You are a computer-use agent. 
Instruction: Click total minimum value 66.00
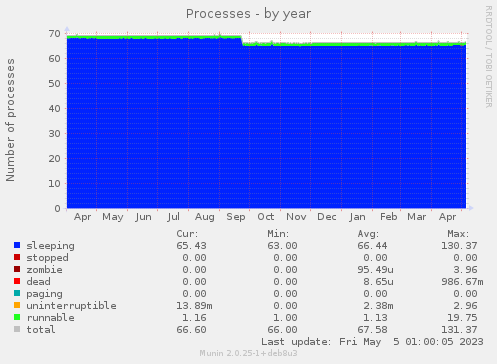282,330
